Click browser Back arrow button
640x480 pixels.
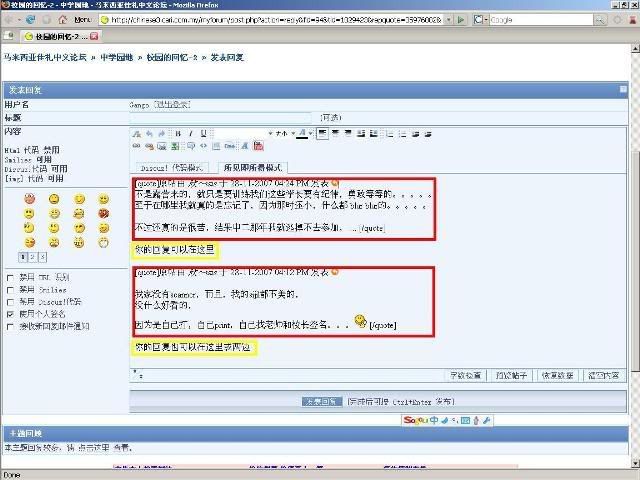coord(9,19)
